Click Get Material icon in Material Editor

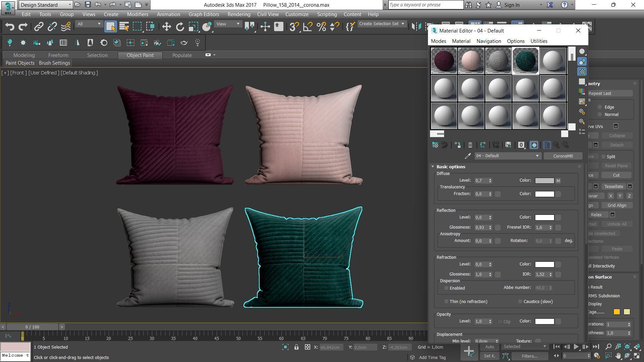(x=435, y=145)
